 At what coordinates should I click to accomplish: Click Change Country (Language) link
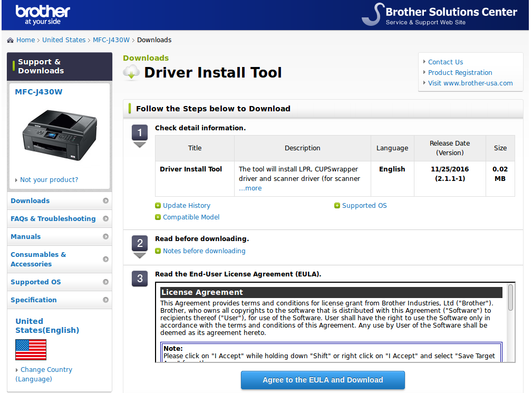point(44,375)
